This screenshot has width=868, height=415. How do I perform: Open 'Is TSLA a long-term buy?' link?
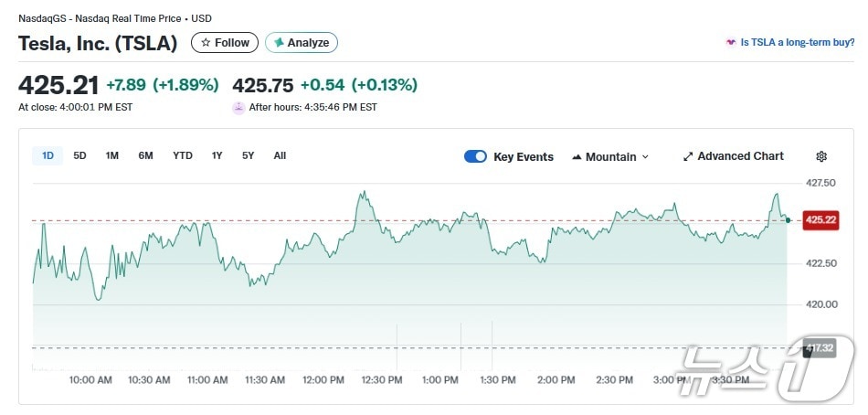pos(797,42)
